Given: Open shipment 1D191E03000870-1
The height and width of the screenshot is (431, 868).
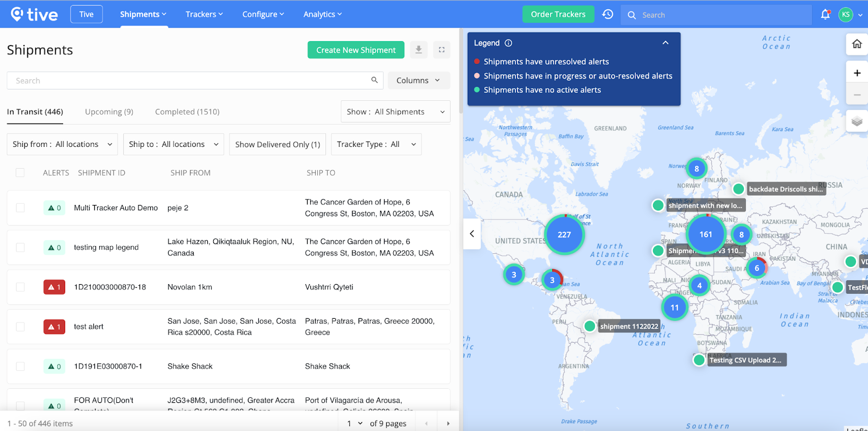Looking at the screenshot, I should tap(108, 366).
